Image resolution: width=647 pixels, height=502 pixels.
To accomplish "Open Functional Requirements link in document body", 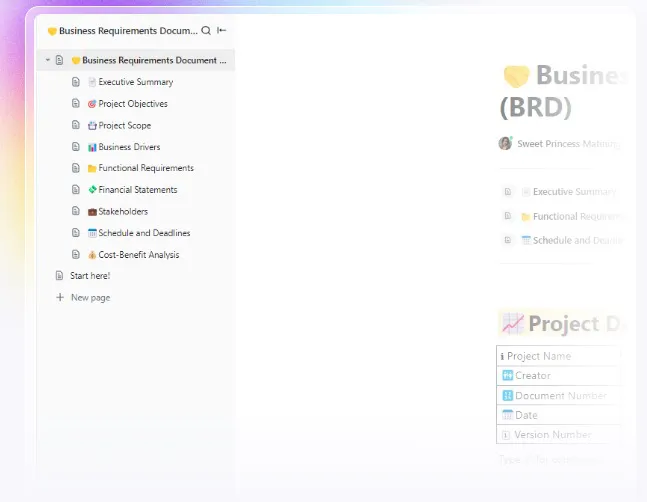I will click(577, 217).
